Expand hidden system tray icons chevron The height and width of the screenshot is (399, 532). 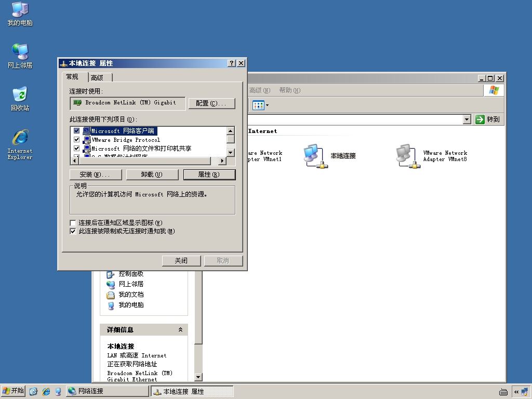tap(516, 392)
